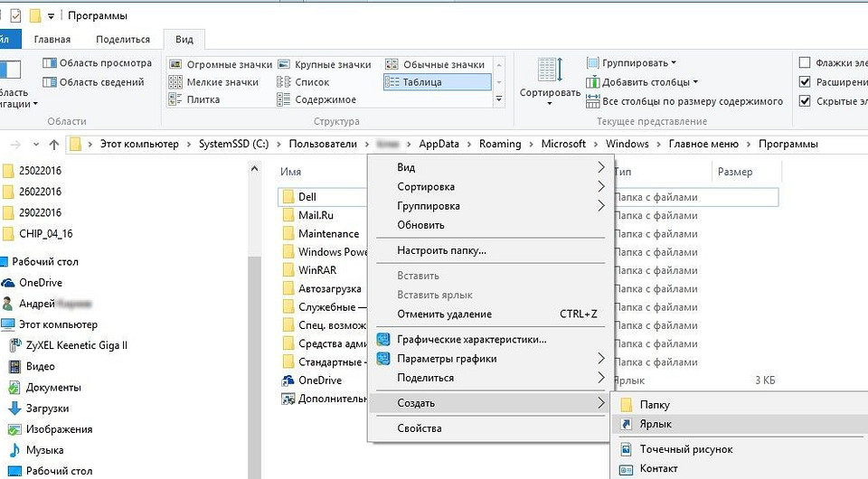Open Группировать dropdown in ribbon

coord(632,63)
